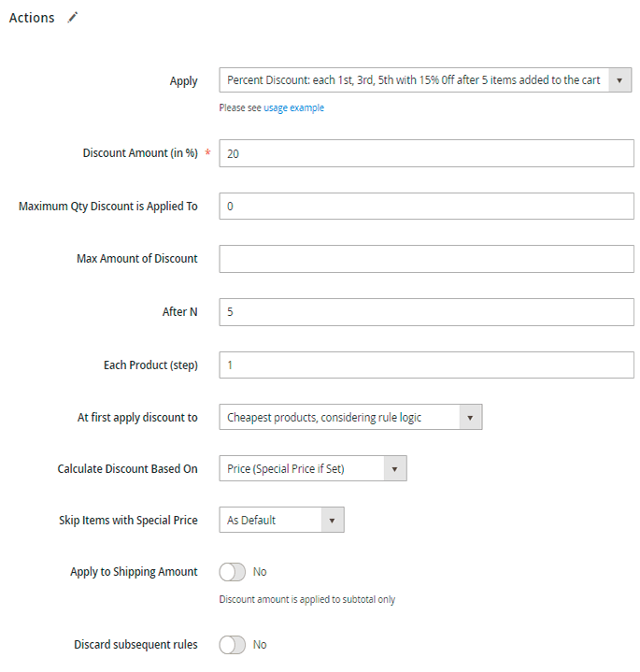The width and height of the screenshot is (640, 672).
Task: Open the Calculate Discount Based On dropdown
Action: tap(312, 468)
